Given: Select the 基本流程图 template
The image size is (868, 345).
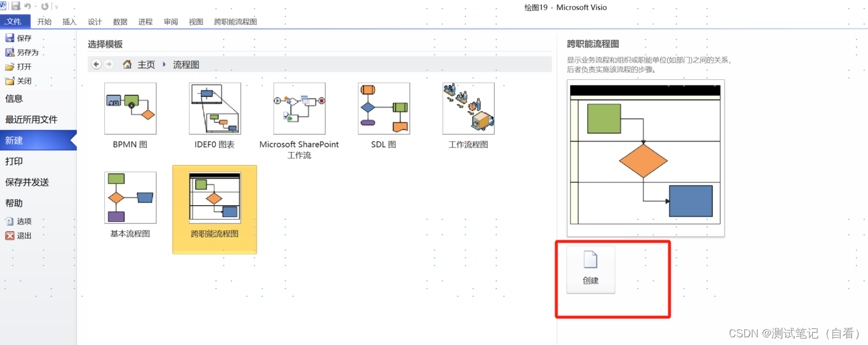Looking at the screenshot, I should 130,205.
